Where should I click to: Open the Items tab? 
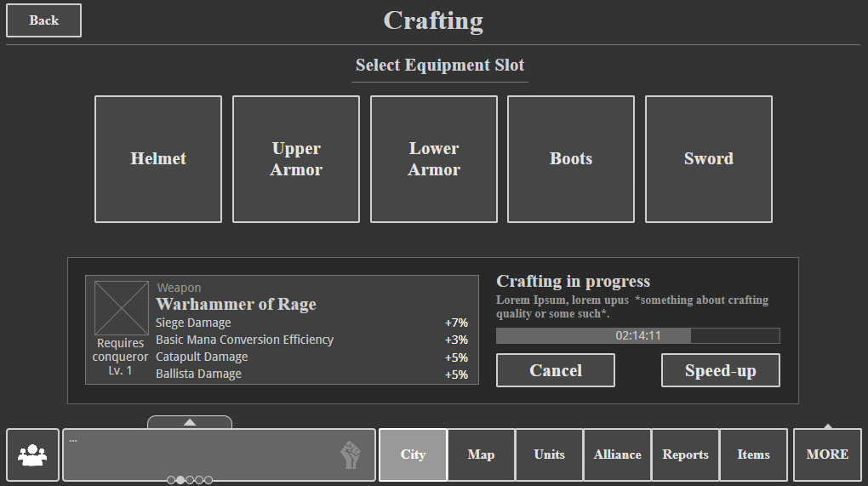pos(753,455)
